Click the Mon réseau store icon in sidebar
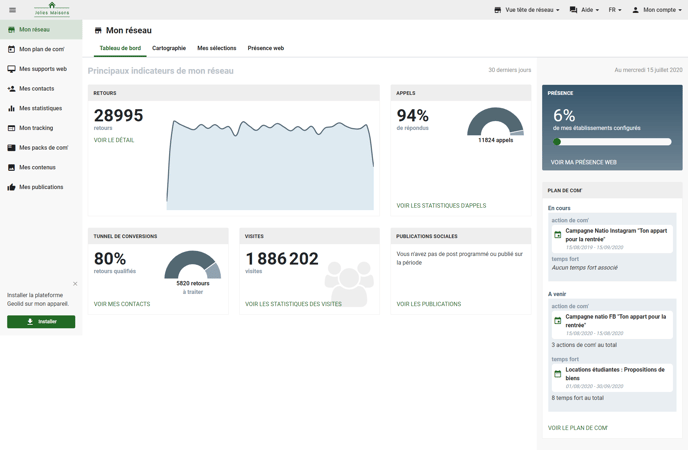The image size is (688, 450). [x=11, y=30]
